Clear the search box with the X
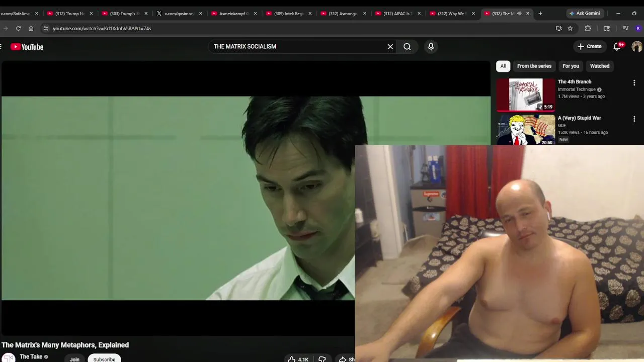Viewport: 644px width, 362px height. coord(390,47)
